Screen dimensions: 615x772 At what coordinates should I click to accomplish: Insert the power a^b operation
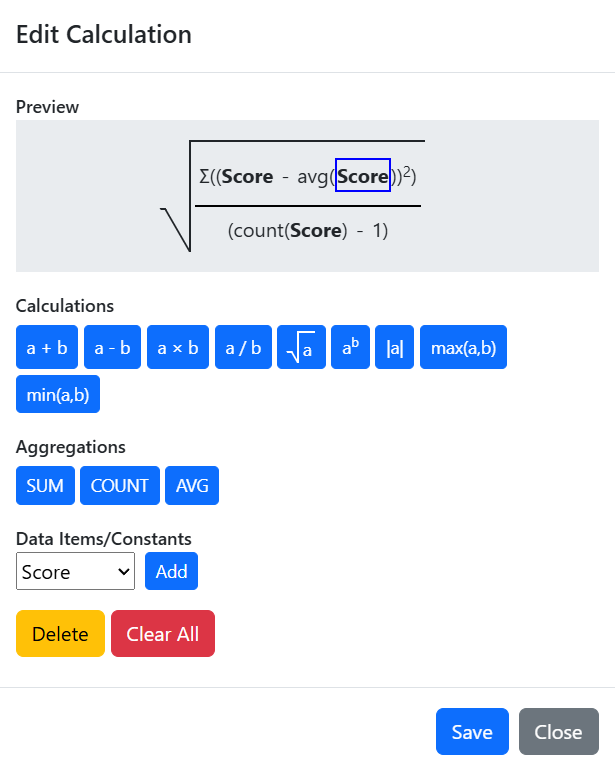pyautogui.click(x=351, y=347)
